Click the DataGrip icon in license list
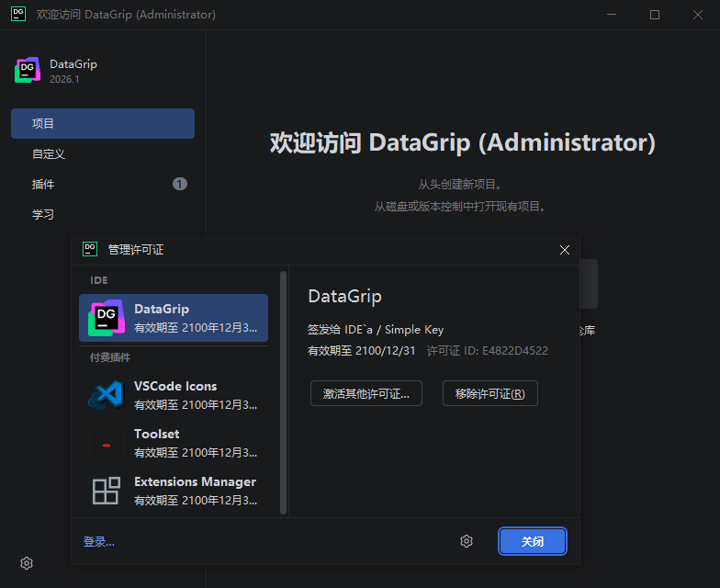720x588 pixels. [107, 318]
